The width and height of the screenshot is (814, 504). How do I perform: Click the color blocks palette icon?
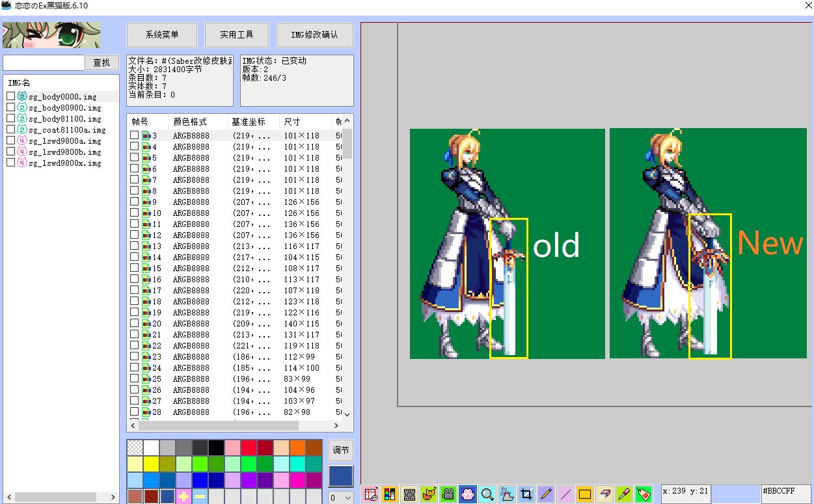point(390,494)
